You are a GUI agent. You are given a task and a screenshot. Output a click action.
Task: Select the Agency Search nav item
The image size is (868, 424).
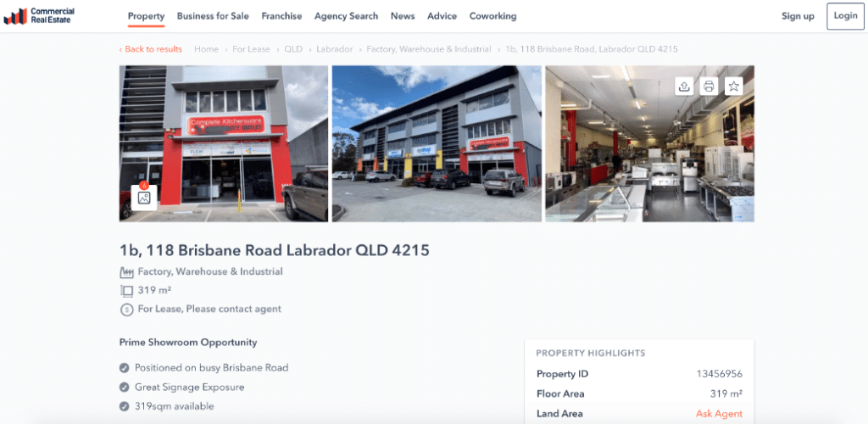pos(346,16)
